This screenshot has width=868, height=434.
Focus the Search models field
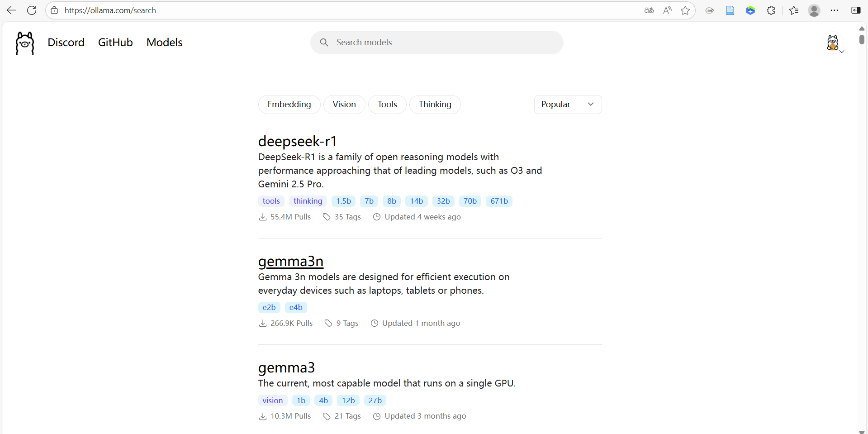coord(437,43)
